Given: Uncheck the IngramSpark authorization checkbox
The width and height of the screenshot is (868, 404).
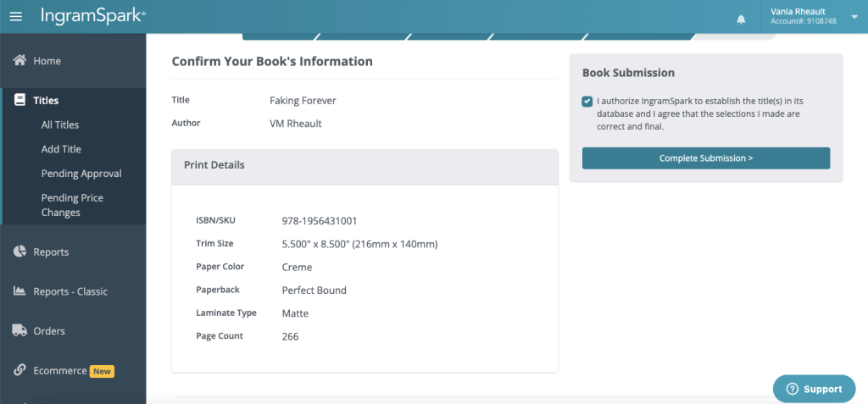Looking at the screenshot, I should (x=587, y=102).
